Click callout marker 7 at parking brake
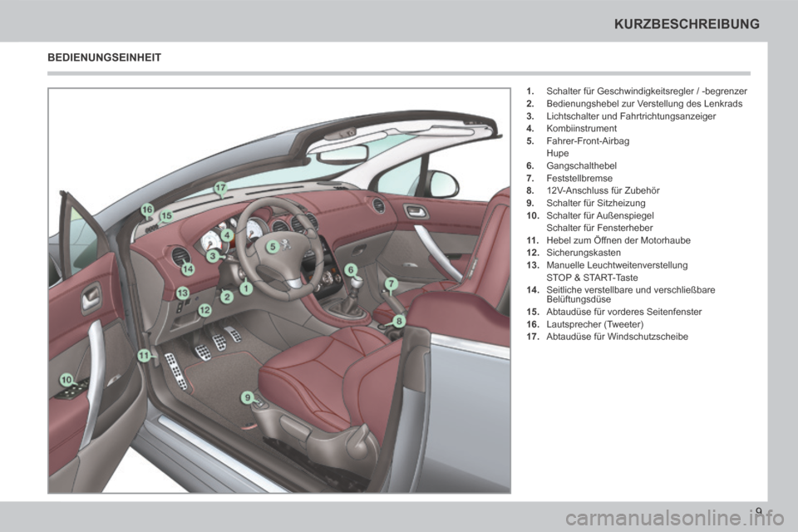 pos(391,284)
